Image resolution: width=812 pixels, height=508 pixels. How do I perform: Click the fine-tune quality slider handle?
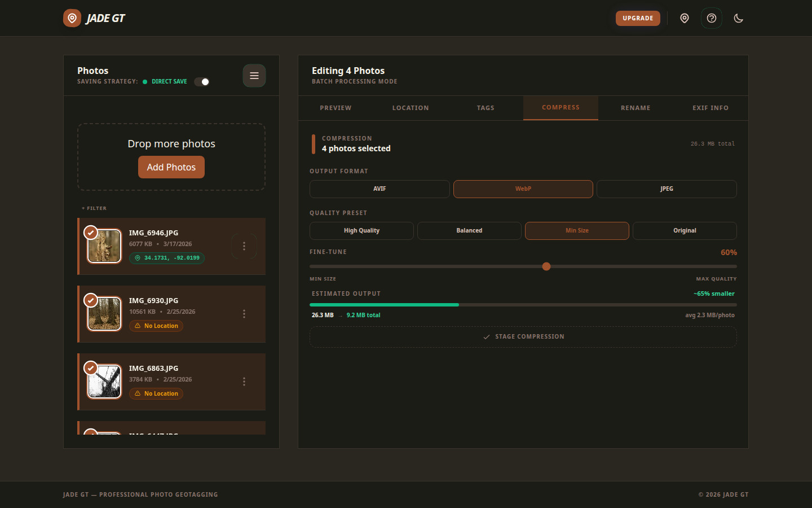546,266
